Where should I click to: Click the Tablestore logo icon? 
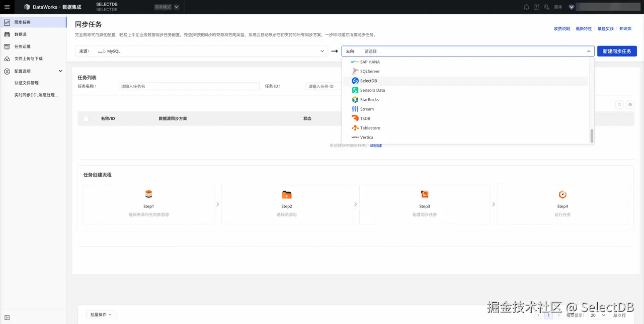(355, 128)
